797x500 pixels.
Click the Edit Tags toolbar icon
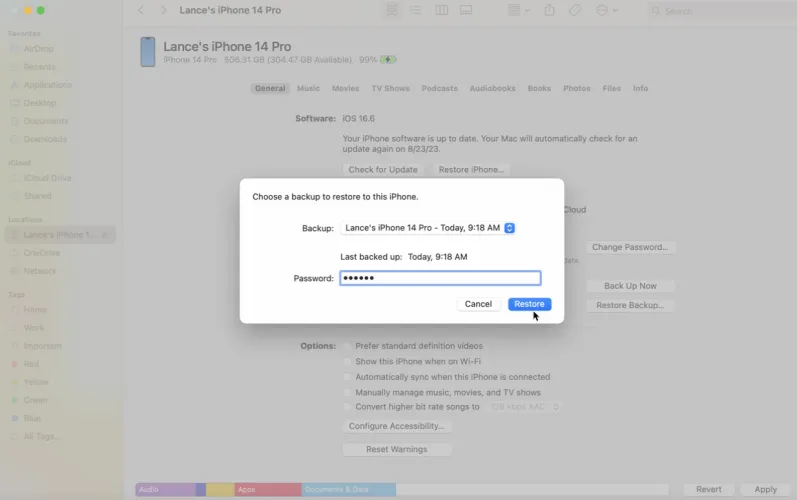click(x=575, y=10)
